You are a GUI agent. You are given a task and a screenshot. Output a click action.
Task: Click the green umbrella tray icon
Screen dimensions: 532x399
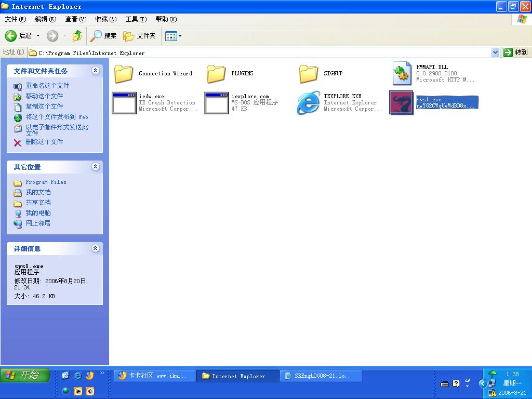(492, 374)
